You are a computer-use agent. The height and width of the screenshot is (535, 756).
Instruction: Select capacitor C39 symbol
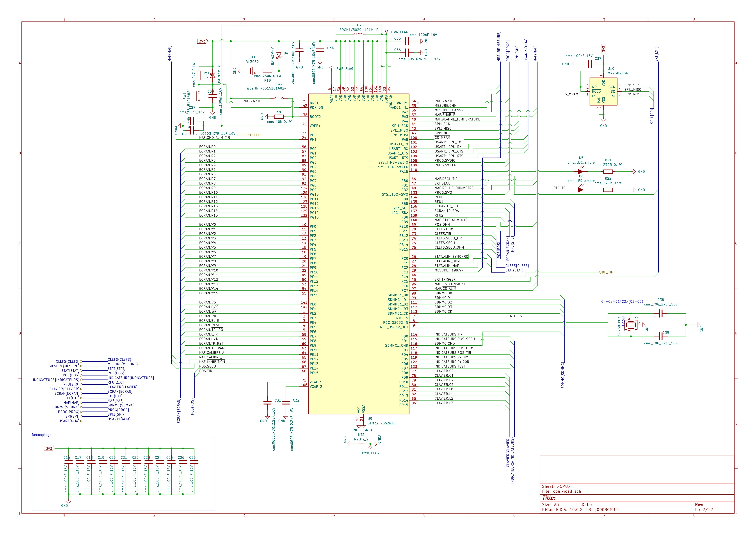(x=660, y=336)
